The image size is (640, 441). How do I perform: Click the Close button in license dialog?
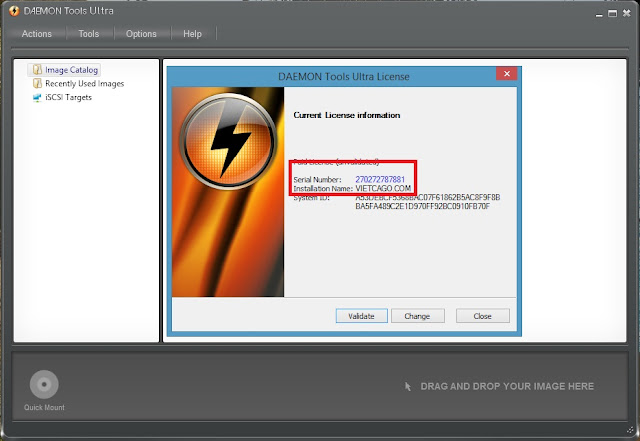(482, 316)
